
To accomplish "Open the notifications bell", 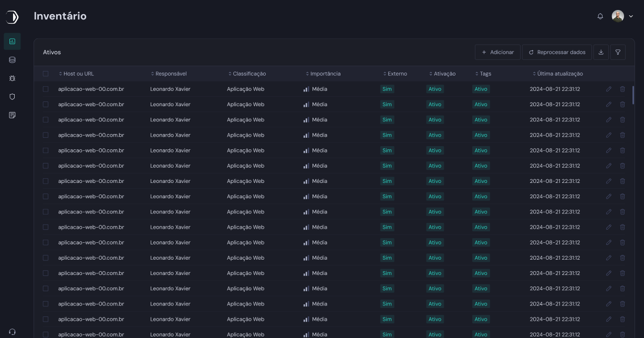I will tap(600, 16).
